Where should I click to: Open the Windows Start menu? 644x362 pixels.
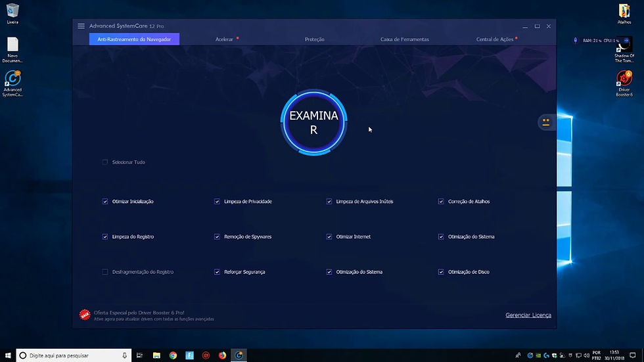tap(8, 355)
